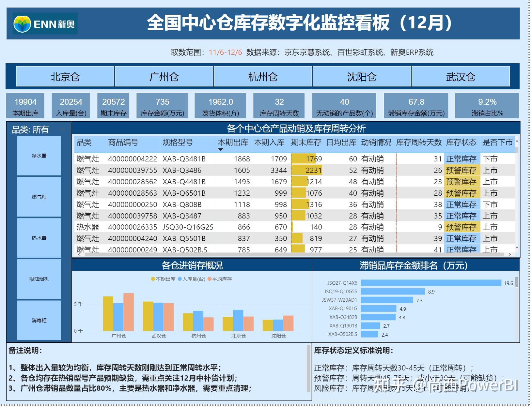Click the table's scroll-right arrow
Image resolution: width=532 pixels, height=407 pixels.
click(510, 254)
